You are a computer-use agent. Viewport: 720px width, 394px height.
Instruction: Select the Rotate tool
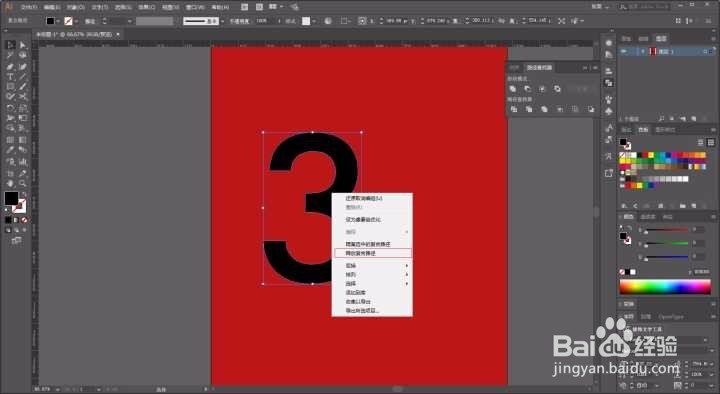point(11,108)
